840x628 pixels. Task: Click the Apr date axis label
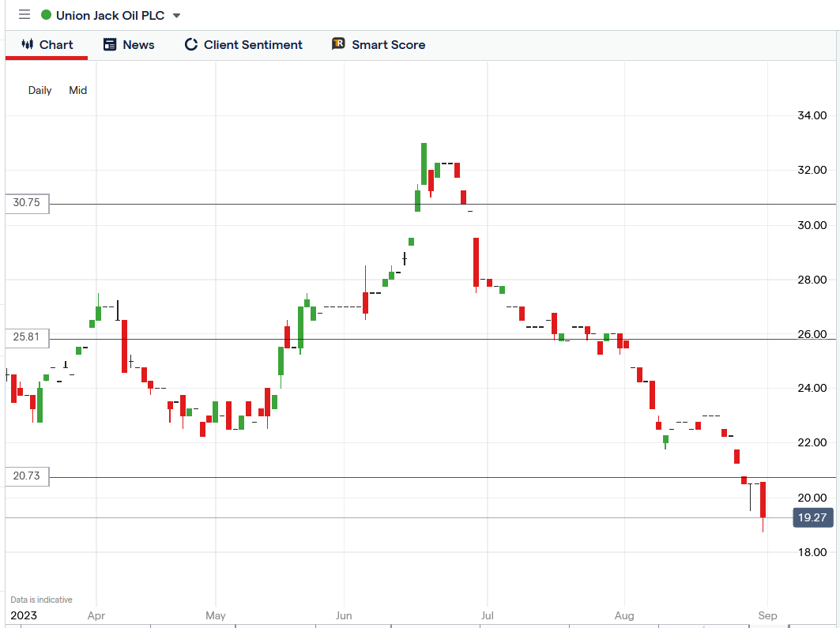[x=96, y=615]
